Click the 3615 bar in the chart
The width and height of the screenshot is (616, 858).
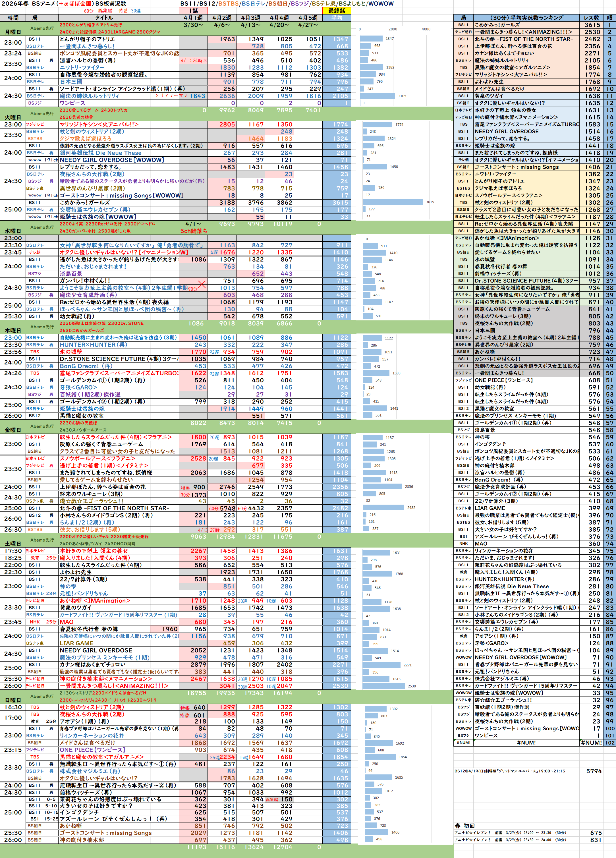pyautogui.click(x=393, y=202)
